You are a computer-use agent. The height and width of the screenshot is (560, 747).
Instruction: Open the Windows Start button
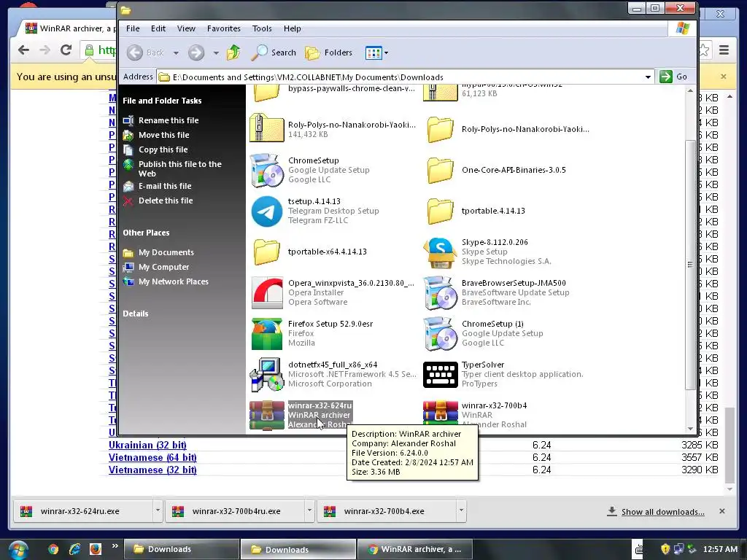18,550
